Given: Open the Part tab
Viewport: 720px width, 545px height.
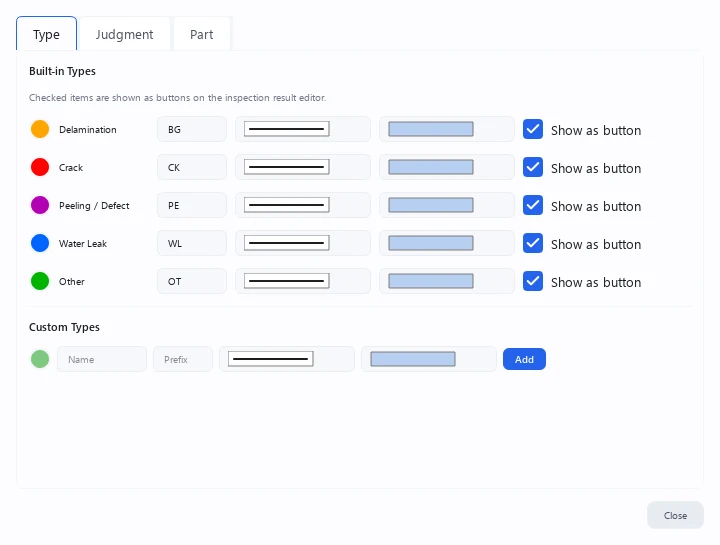Looking at the screenshot, I should 202,34.
